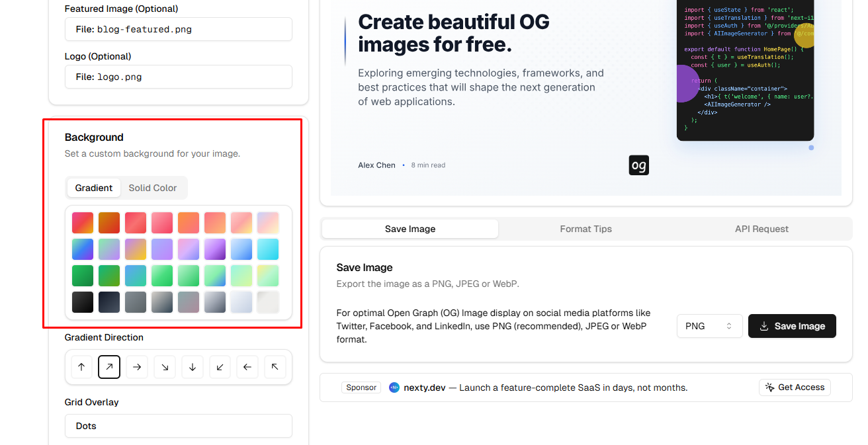Select the down-left diagonal gradient direction
Viewport: 868px width, 445px height.
click(220, 367)
